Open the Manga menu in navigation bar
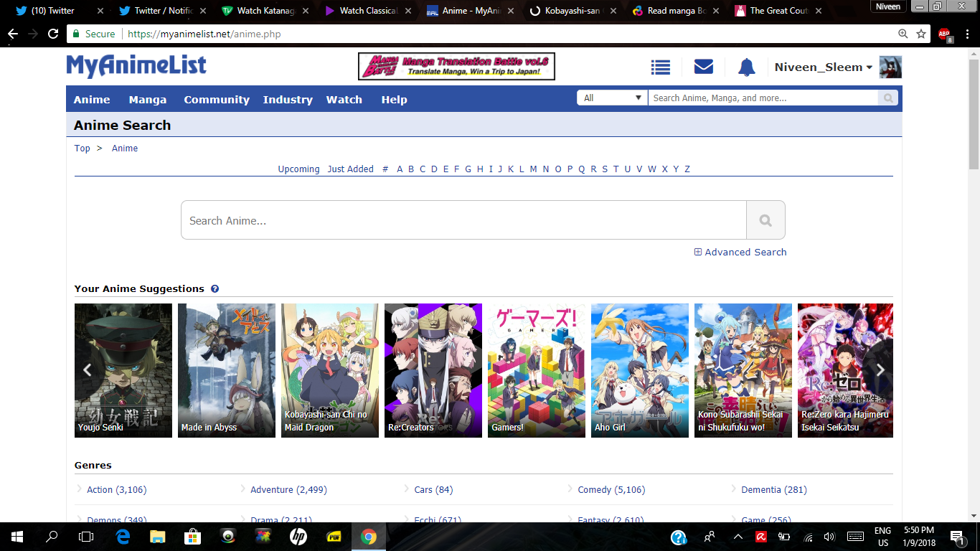Screen dimensions: 980x551 pos(148,100)
